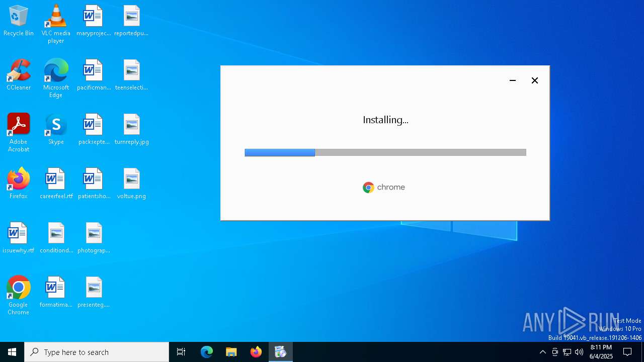
Task: Select the turnreply.jpg image file
Action: pos(131,130)
